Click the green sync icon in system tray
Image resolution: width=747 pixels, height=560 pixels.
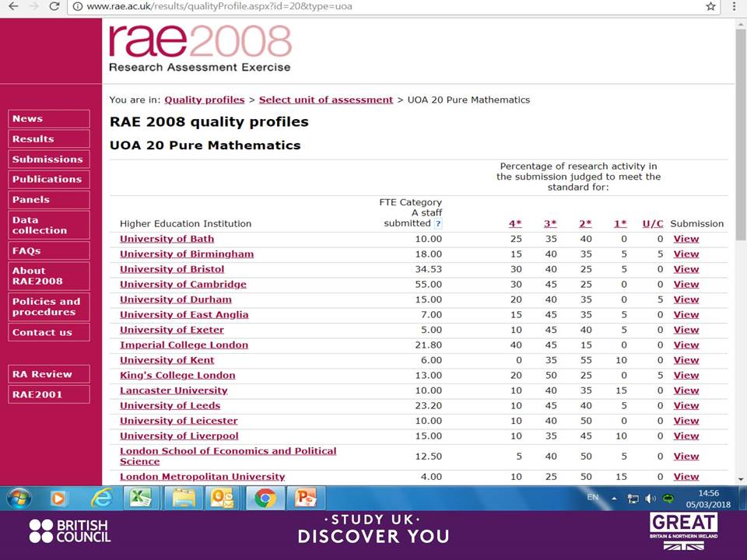668,499
